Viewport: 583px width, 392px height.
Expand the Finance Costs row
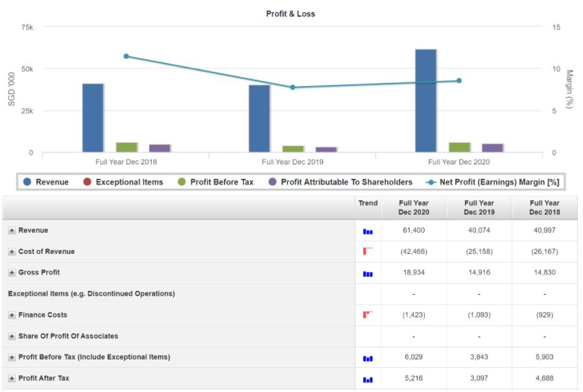pos(12,316)
